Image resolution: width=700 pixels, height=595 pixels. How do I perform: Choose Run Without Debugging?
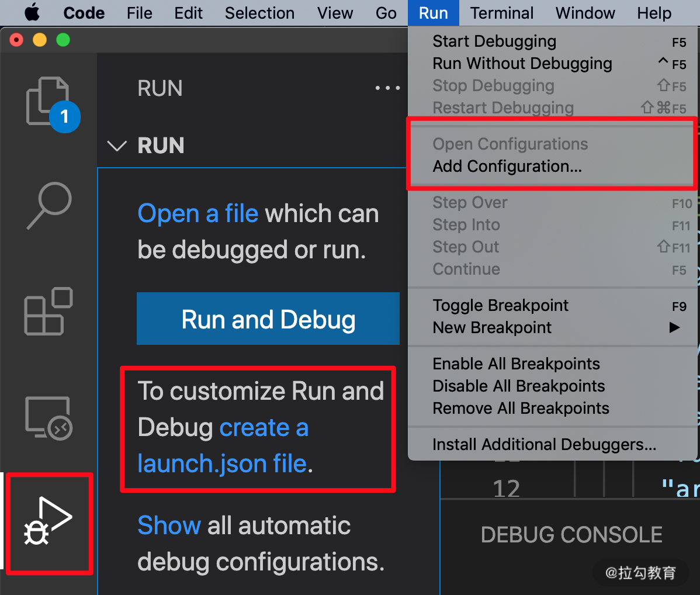click(553, 64)
